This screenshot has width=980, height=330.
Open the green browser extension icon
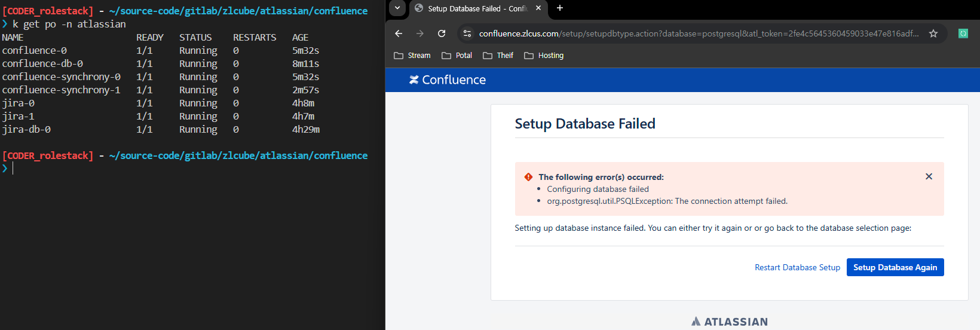[963, 33]
